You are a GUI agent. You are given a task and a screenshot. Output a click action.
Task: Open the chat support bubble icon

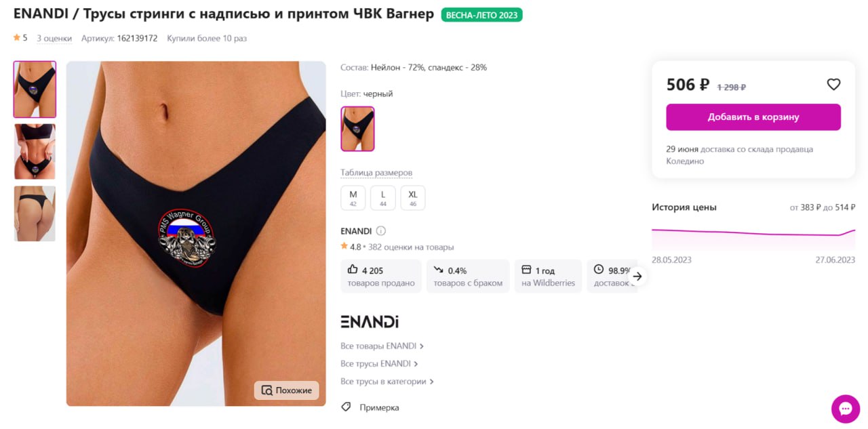click(x=846, y=409)
